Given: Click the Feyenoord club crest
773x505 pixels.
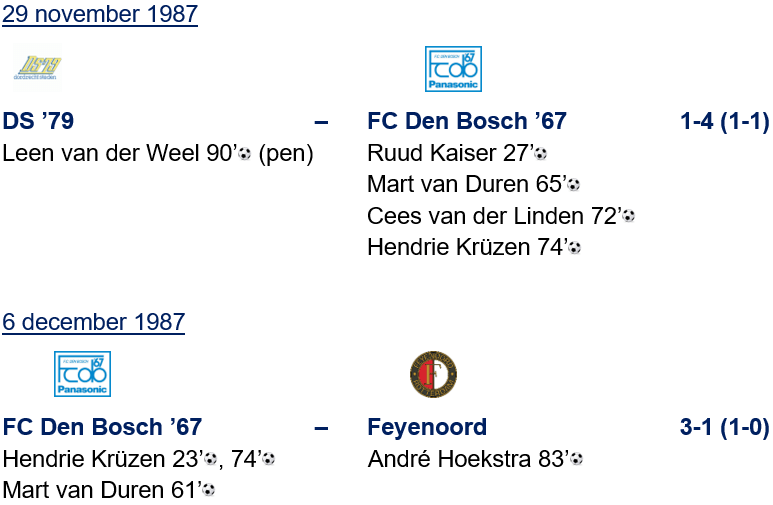Looking at the screenshot, I should pyautogui.click(x=434, y=374).
